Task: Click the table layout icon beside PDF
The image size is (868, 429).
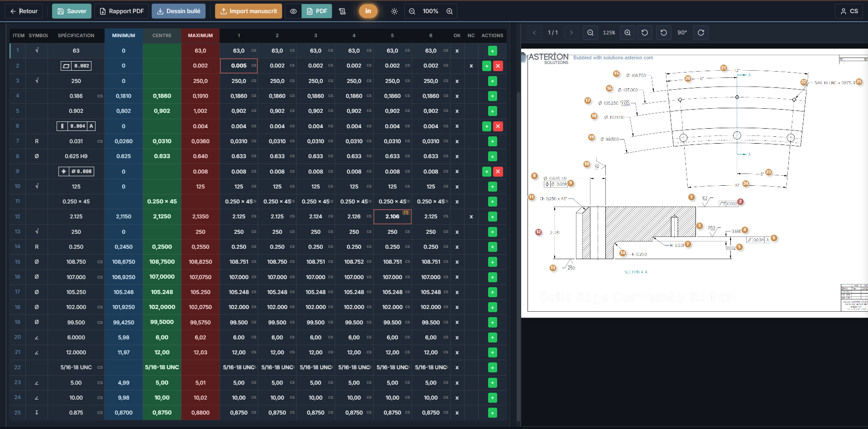Action: point(342,11)
